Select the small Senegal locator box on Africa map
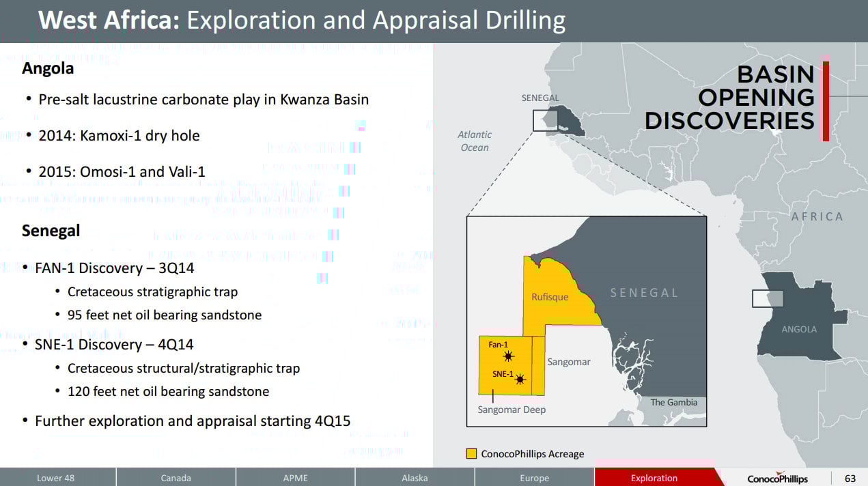The height and width of the screenshot is (486, 868). 545,120
